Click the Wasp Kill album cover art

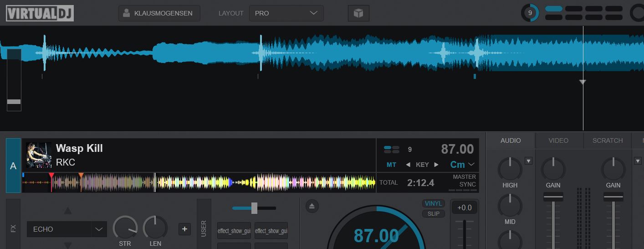pyautogui.click(x=39, y=155)
